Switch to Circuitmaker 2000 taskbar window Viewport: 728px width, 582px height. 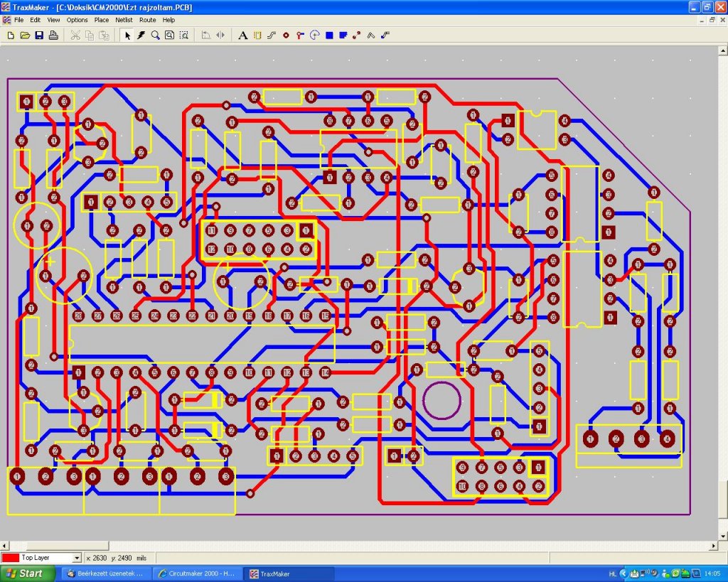(x=198, y=573)
